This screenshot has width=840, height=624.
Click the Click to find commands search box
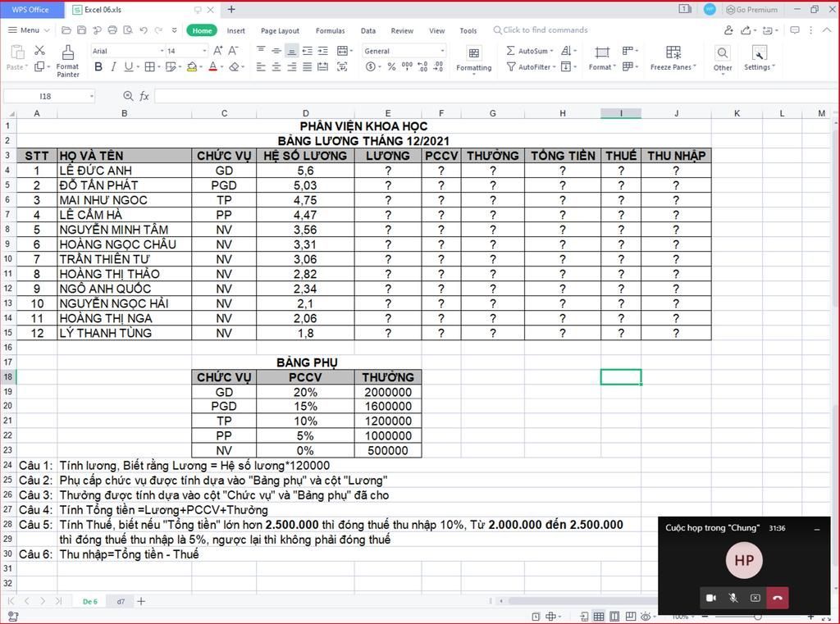coord(541,30)
